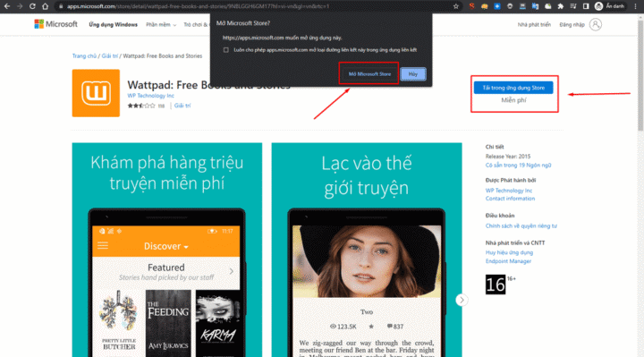
Task: Click the Giải trí category link beside rating
Action: [x=182, y=106]
